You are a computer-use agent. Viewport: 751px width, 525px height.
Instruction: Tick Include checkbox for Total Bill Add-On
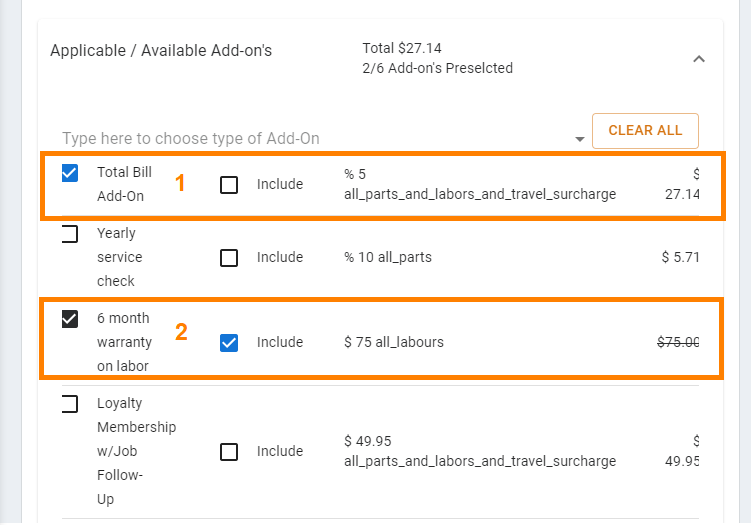[x=229, y=185]
